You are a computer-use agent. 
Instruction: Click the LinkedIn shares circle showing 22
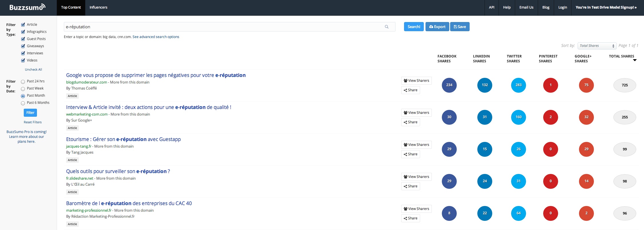[x=485, y=213]
